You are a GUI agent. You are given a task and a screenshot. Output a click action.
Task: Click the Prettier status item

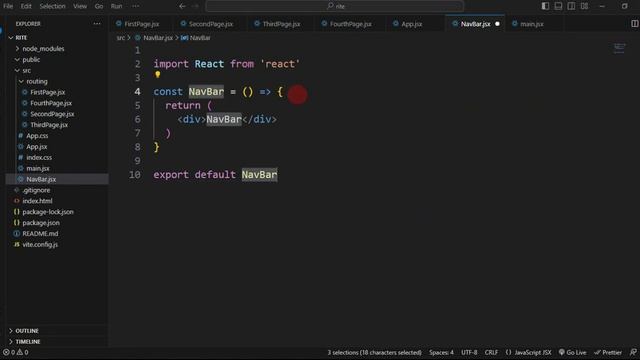pos(608,352)
